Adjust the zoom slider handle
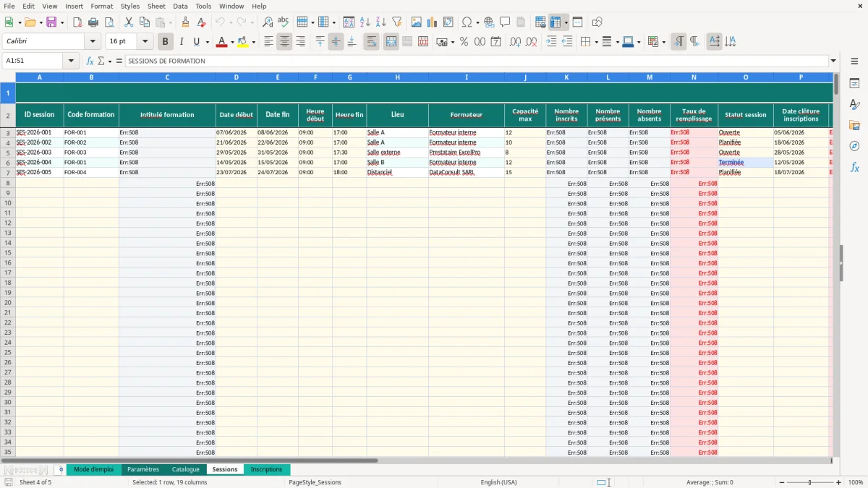This screenshot has height=488, width=868. point(809,482)
